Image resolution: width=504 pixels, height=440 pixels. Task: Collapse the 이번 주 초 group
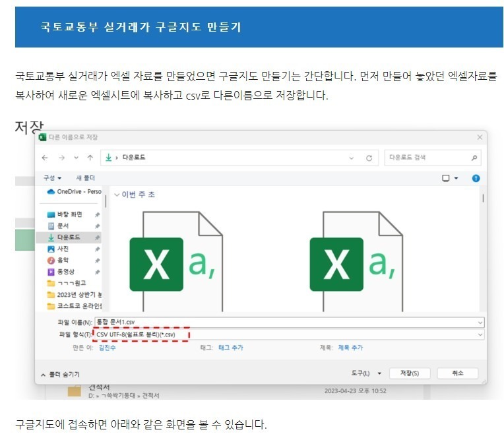click(117, 195)
